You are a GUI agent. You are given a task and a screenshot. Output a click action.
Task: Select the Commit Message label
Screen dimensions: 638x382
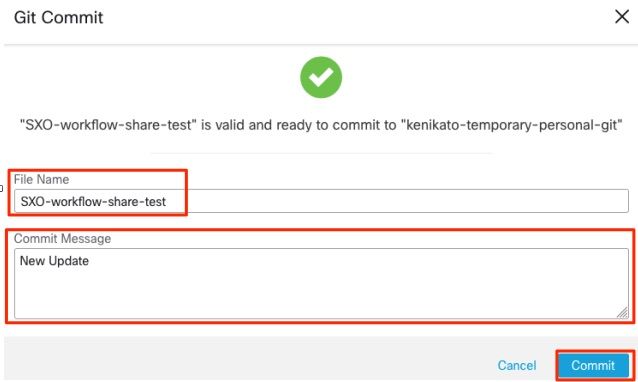(x=62, y=238)
